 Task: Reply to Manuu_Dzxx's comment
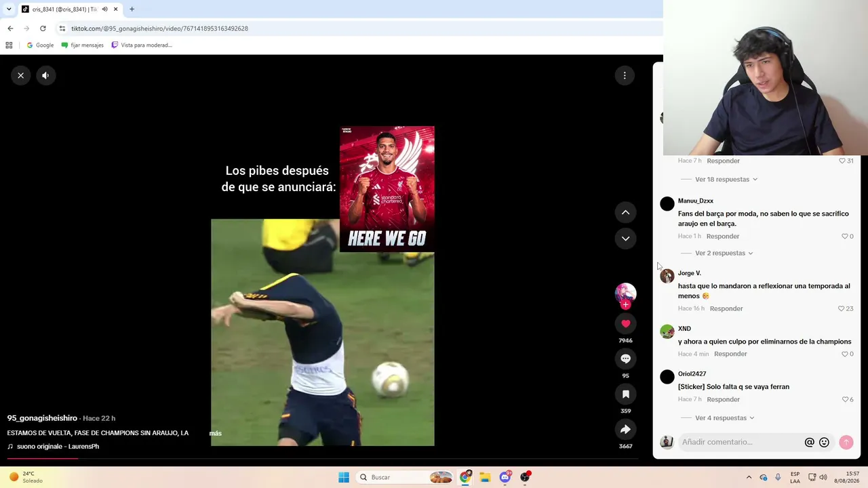723,237
